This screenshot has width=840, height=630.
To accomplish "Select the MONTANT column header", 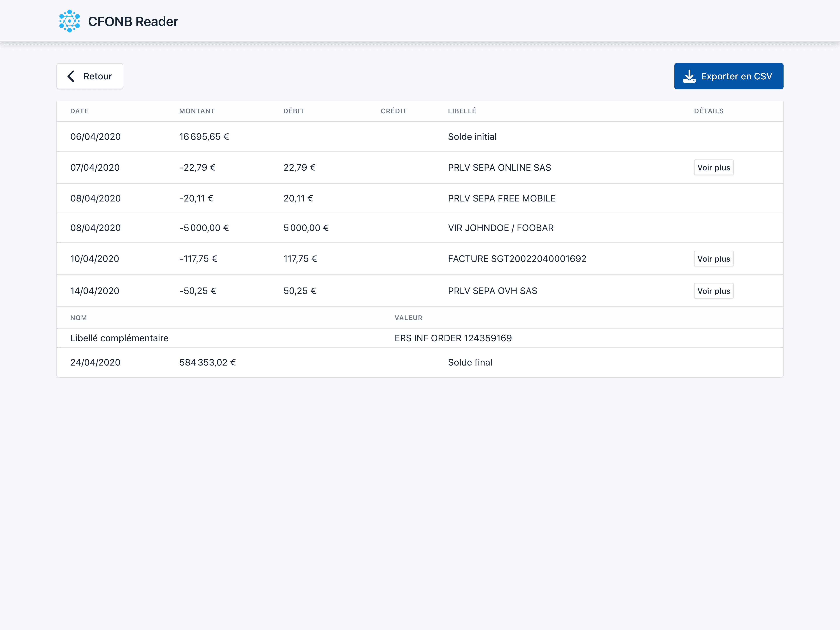I will 197,111.
